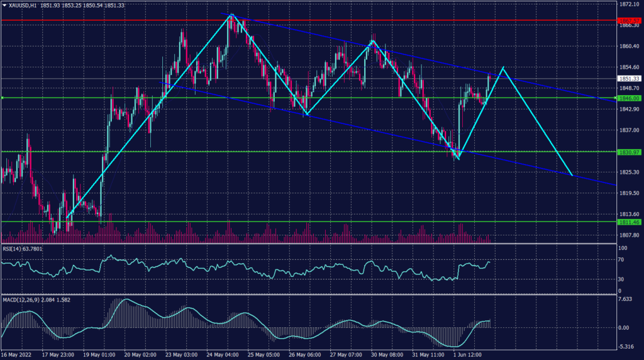Select the green 1846.00 price label

click(x=628, y=98)
